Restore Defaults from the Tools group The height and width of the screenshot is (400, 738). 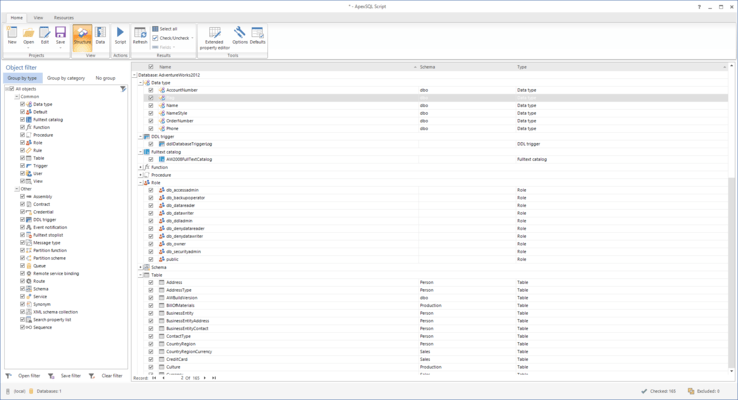pos(257,36)
